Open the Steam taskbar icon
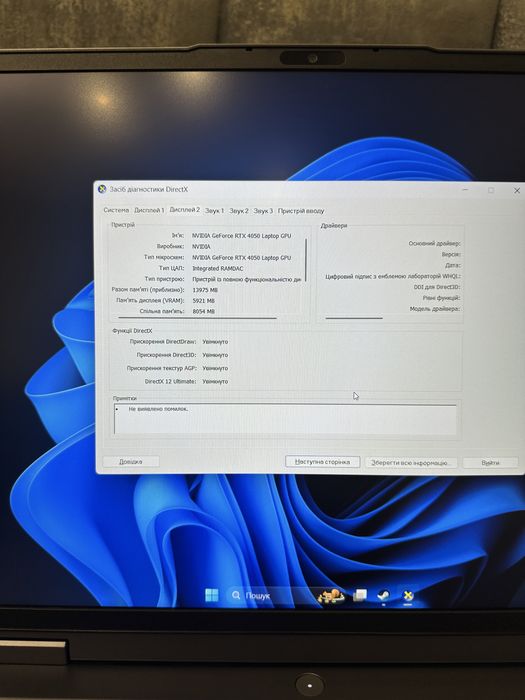 pyautogui.click(x=383, y=596)
